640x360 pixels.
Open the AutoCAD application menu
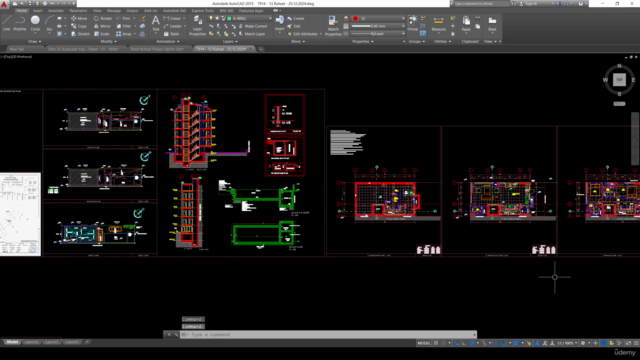point(4,4)
